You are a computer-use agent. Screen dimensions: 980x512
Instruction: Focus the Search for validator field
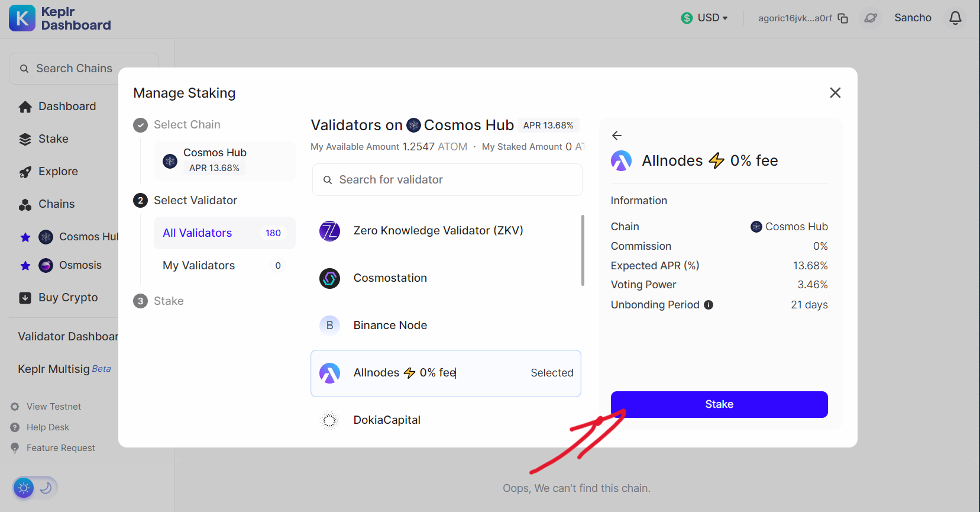point(447,180)
